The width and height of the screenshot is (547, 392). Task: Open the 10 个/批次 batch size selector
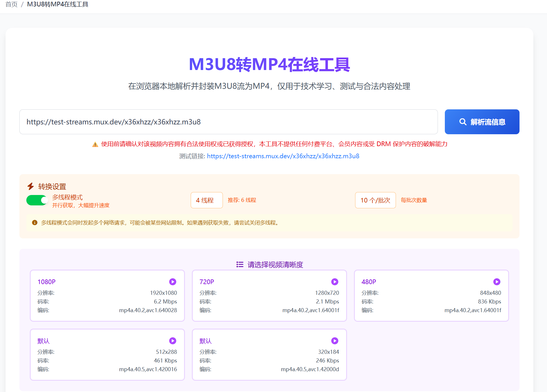pyautogui.click(x=375, y=200)
